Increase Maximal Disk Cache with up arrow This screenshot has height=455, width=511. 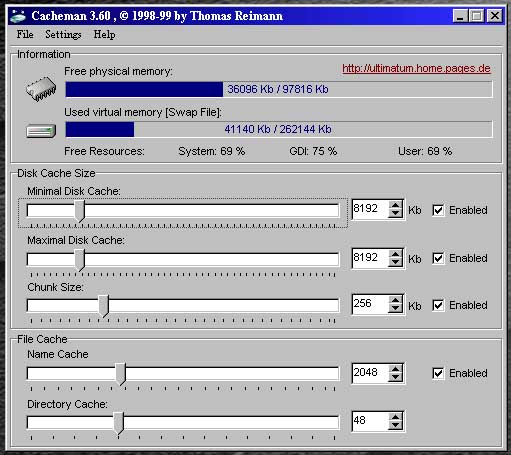395,254
